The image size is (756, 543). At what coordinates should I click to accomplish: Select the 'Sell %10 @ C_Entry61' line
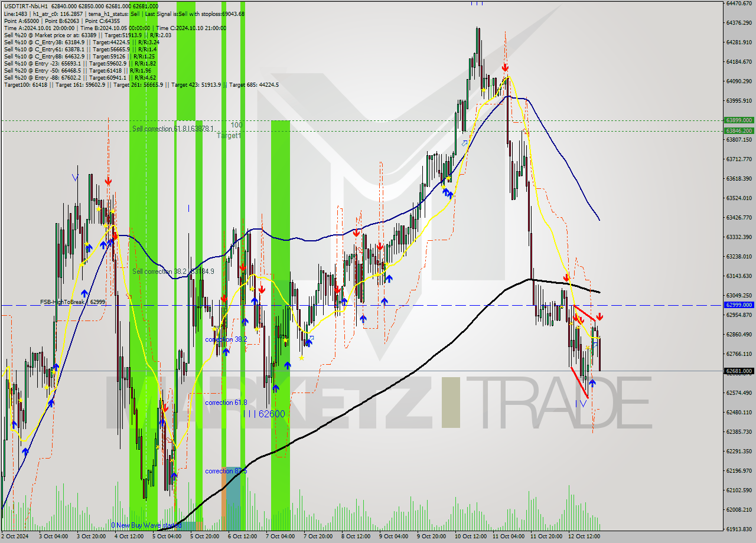(x=80, y=49)
